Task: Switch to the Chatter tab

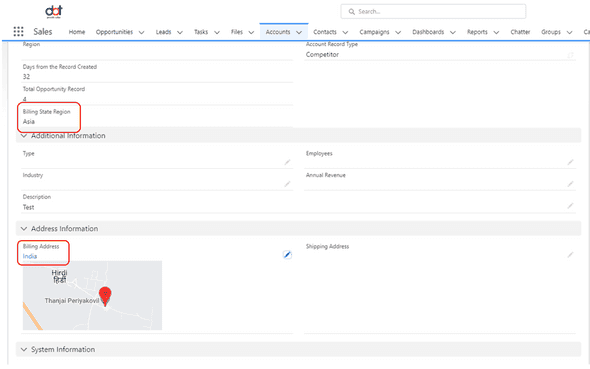Action: [x=520, y=32]
